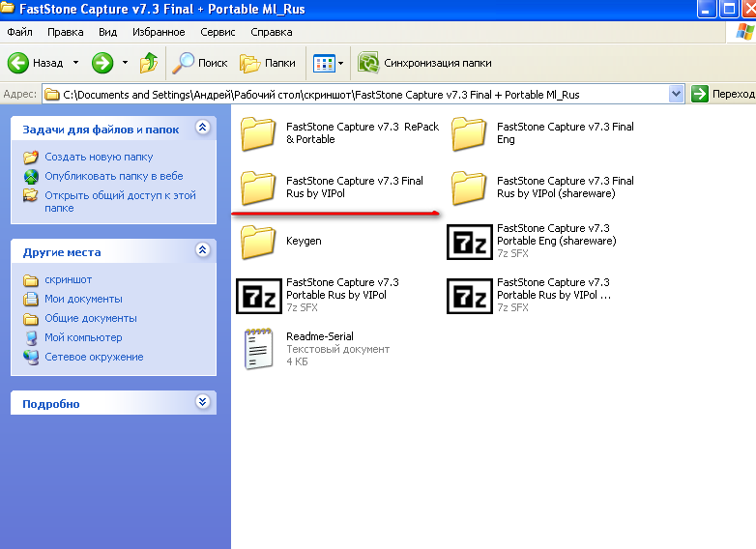Click the share this folder icon
The image size is (756, 549).
point(31,195)
